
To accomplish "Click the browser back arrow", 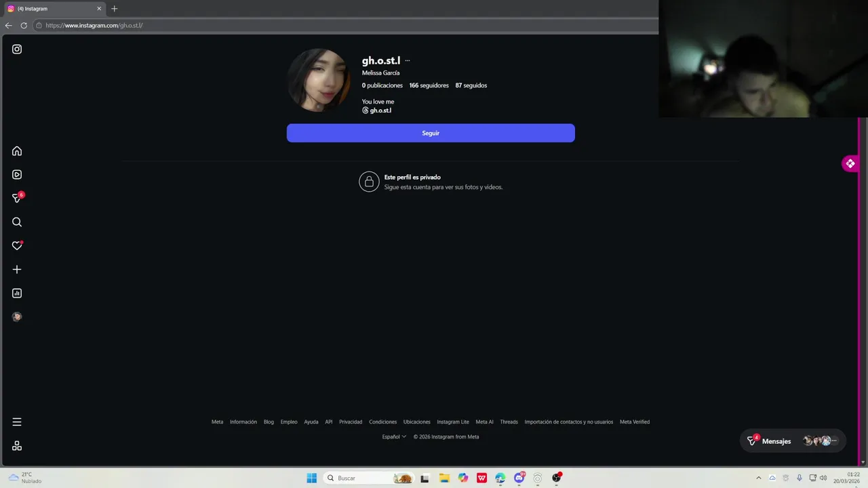I will coord(9,25).
